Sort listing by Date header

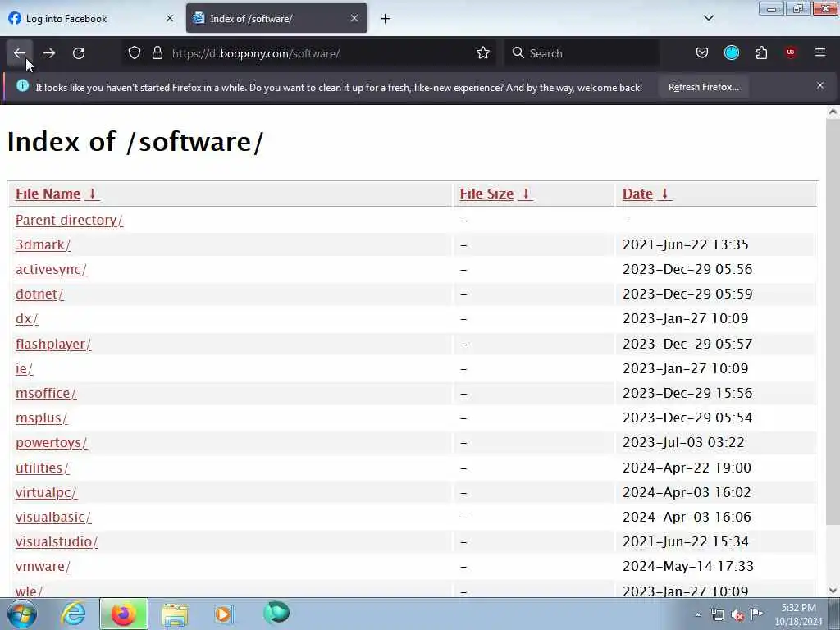tap(646, 194)
